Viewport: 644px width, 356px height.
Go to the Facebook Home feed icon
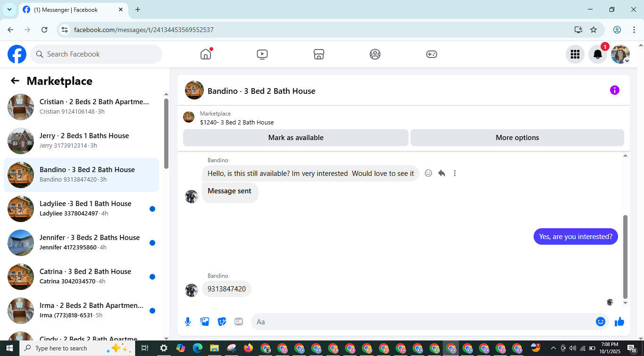click(206, 54)
